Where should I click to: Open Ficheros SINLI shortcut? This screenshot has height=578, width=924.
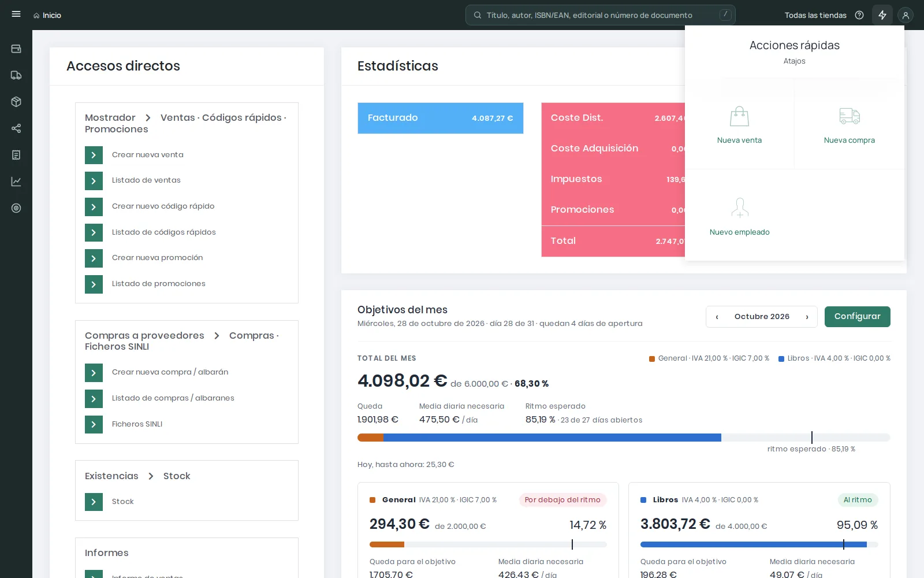click(x=137, y=424)
